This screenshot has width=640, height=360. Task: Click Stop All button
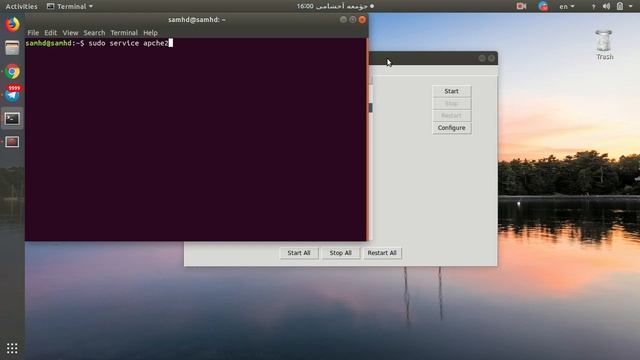point(340,253)
